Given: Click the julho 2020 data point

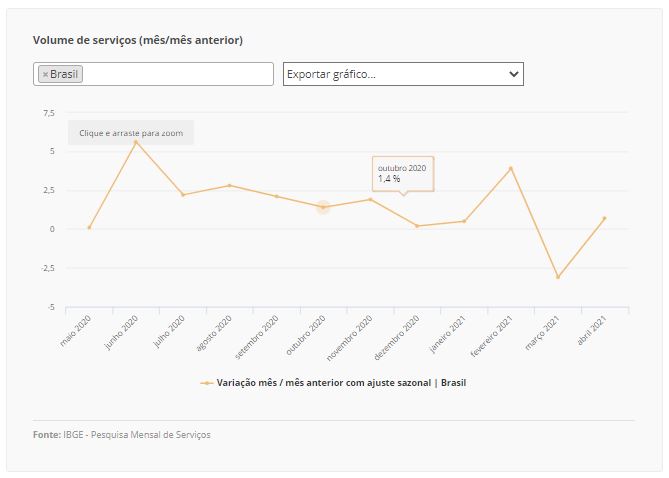Looking at the screenshot, I should pos(183,195).
